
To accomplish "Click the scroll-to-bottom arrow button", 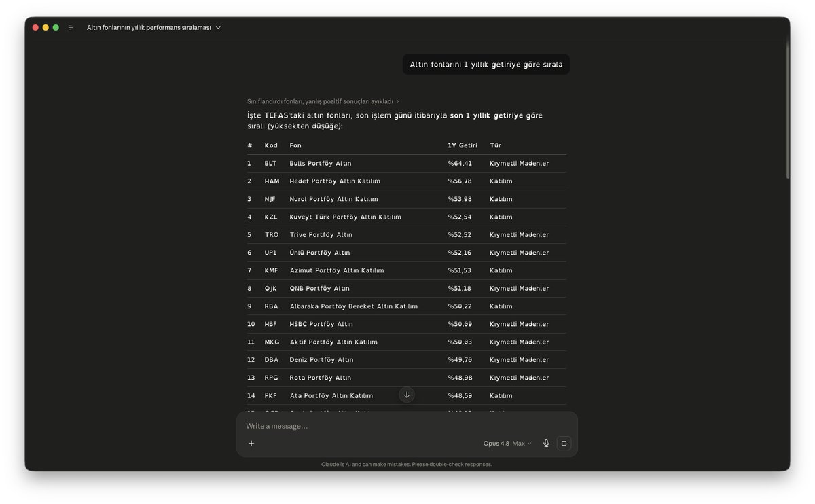I will (x=407, y=395).
